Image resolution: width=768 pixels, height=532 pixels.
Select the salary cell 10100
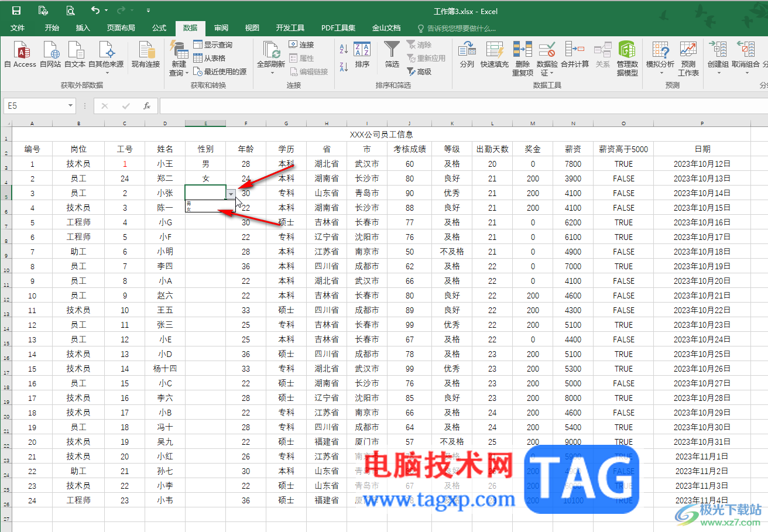click(x=573, y=500)
